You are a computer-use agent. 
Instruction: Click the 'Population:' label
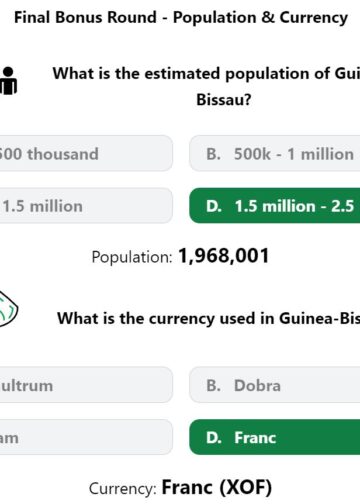coord(132,257)
